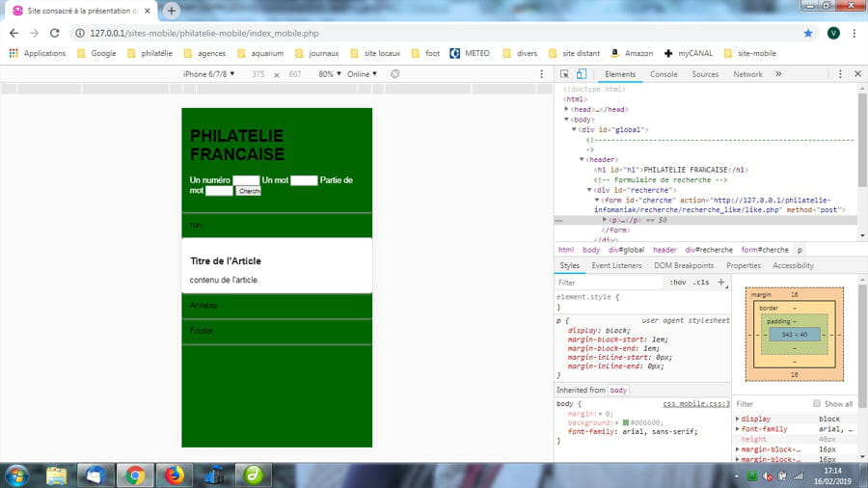Launch Firefox from the taskbar
Screen dimensions: 868x488
(x=175, y=475)
